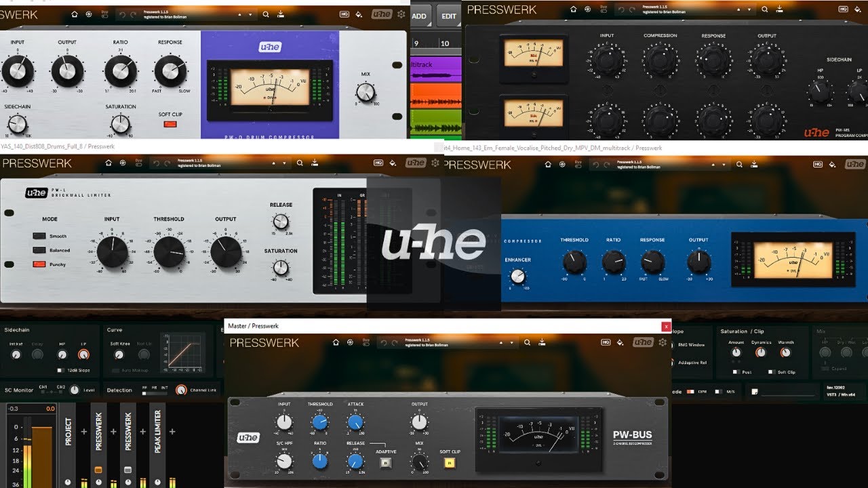The height and width of the screenshot is (488, 868).
Task: Open home view in Master PW-BUS window
Action: tap(336, 342)
